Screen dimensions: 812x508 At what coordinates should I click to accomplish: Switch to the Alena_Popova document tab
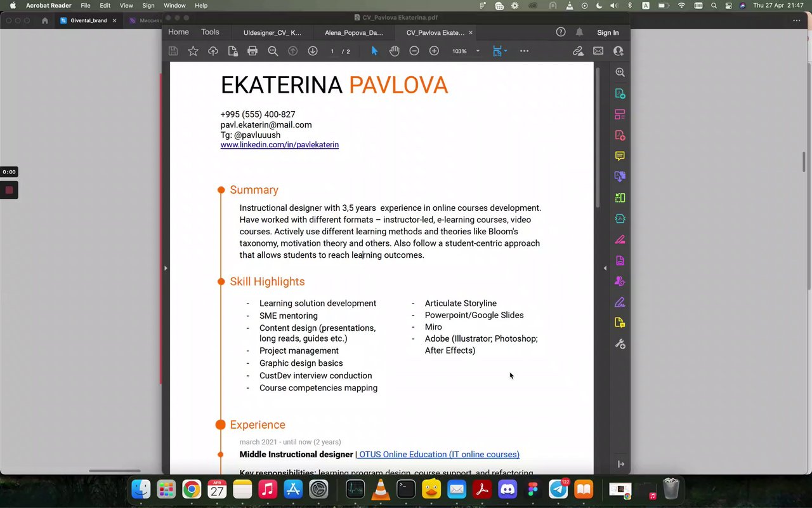coord(354,32)
